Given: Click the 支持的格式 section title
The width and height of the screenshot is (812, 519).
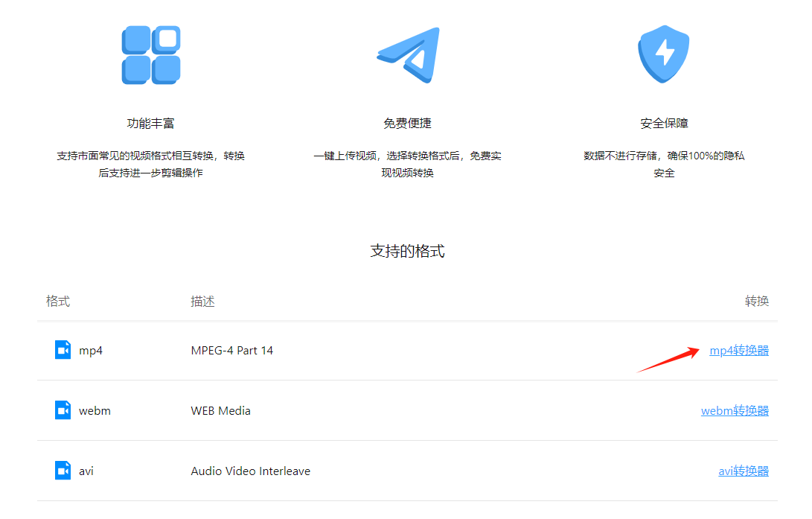Looking at the screenshot, I should [x=408, y=251].
